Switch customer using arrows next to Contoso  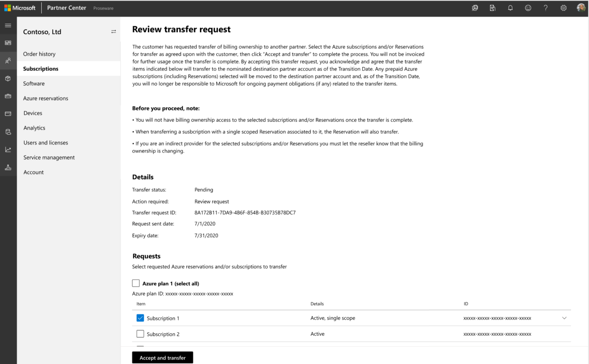[114, 32]
